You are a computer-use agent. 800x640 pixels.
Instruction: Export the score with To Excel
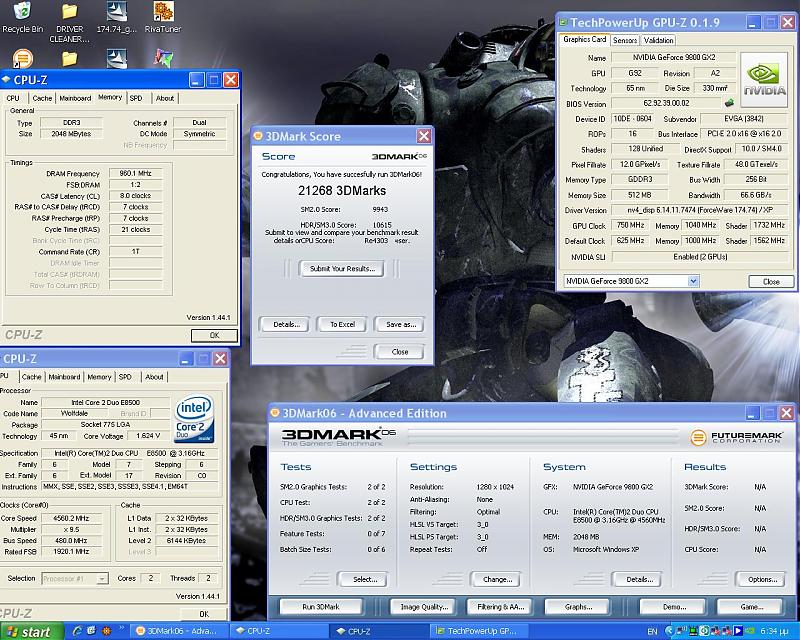(342, 324)
